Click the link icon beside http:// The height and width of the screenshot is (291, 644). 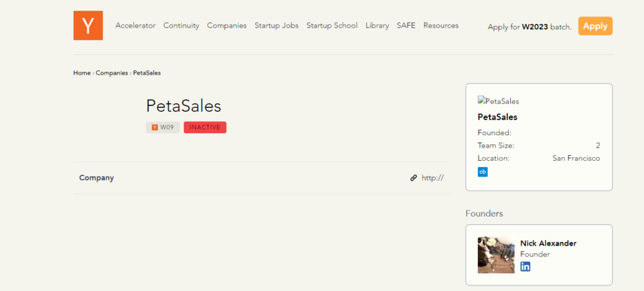pos(413,178)
